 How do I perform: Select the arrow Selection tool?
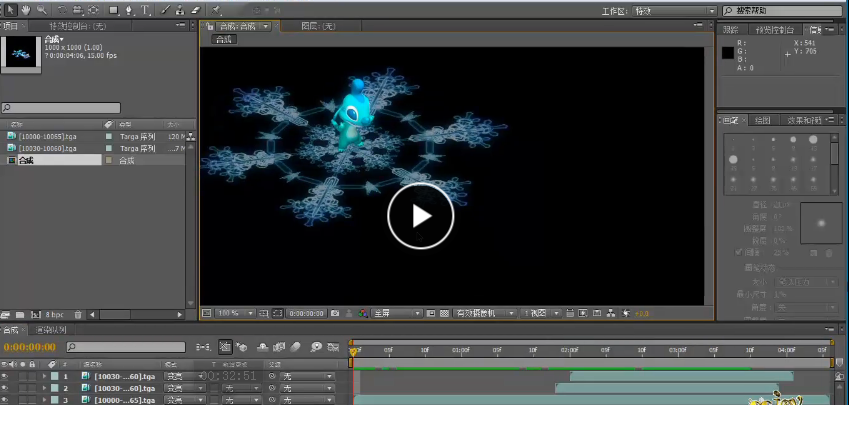pos(10,10)
